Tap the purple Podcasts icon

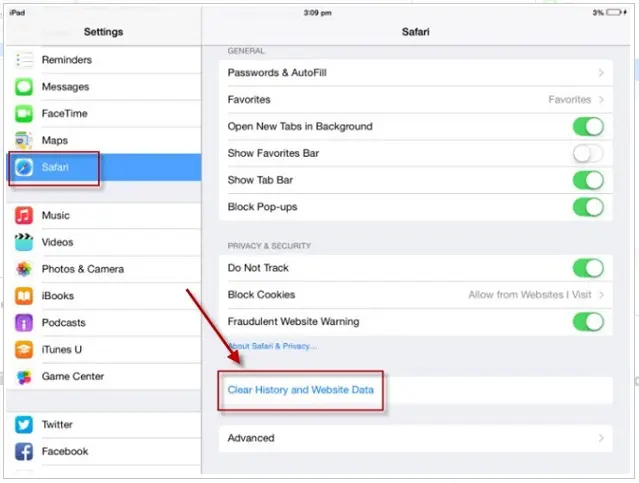tap(24, 323)
